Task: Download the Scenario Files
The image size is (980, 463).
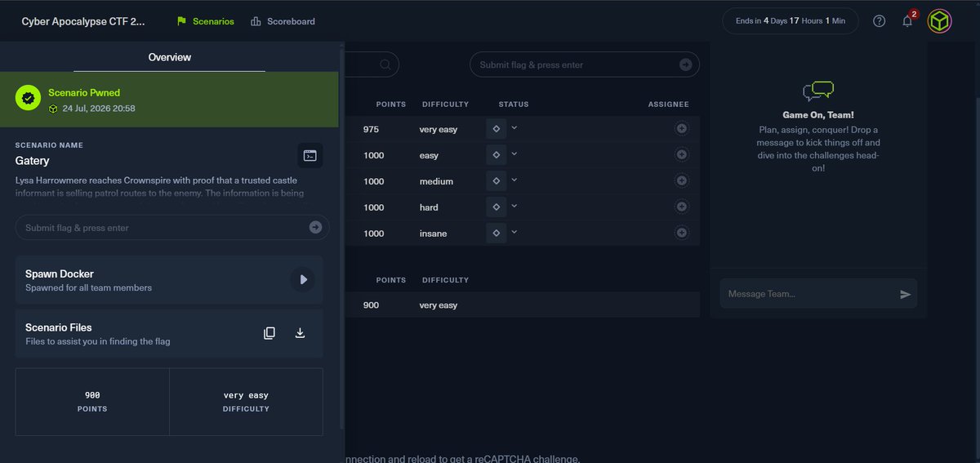Action: coord(300,333)
